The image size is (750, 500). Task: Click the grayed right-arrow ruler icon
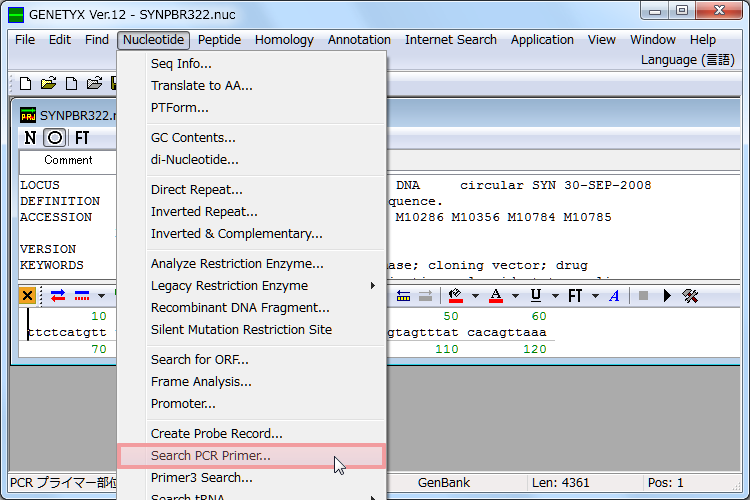point(425,296)
